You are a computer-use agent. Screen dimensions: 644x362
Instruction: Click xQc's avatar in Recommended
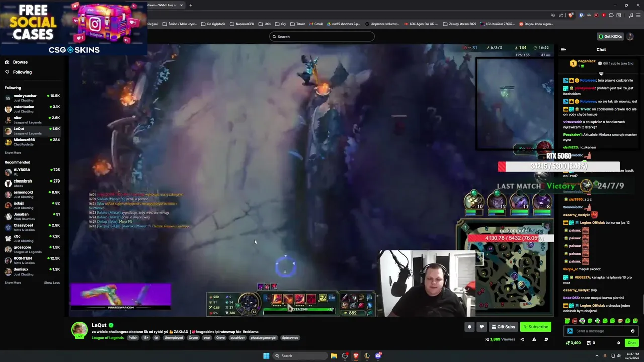click(8, 238)
